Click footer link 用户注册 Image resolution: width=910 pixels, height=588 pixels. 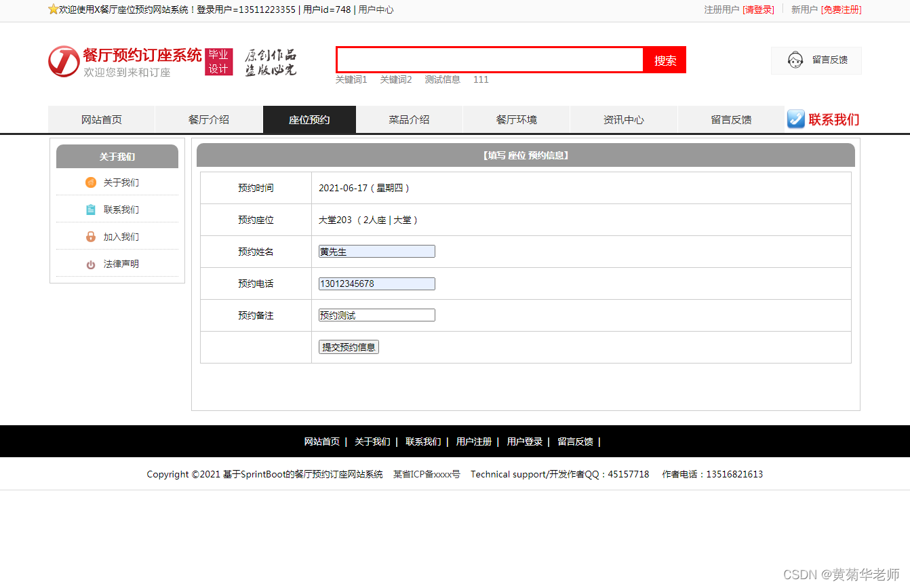point(474,442)
